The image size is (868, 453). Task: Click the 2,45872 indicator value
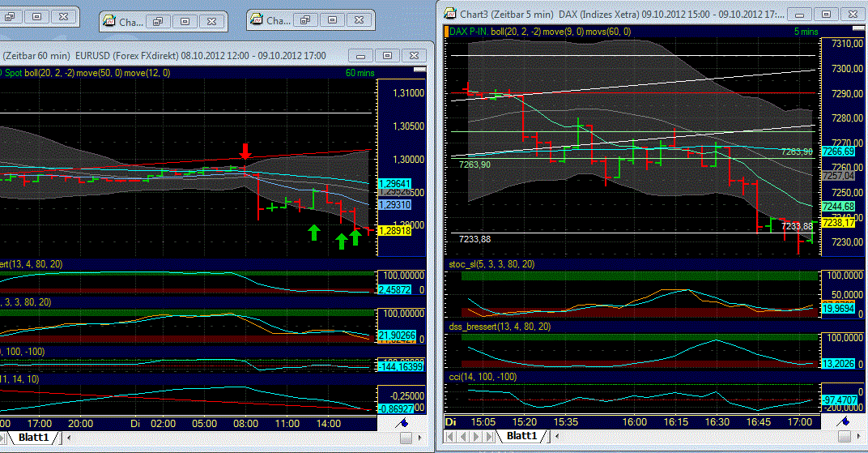pos(394,289)
